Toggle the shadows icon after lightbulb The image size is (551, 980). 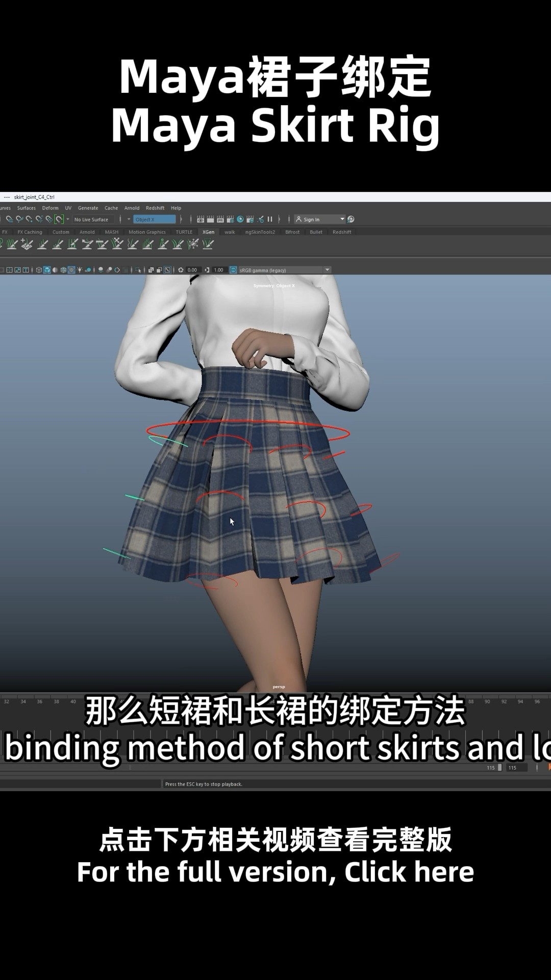pos(88,269)
